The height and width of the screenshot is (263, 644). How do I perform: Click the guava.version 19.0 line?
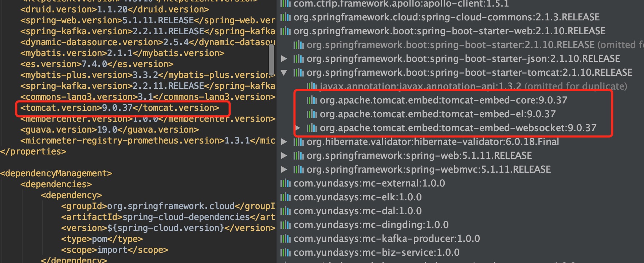(x=110, y=130)
